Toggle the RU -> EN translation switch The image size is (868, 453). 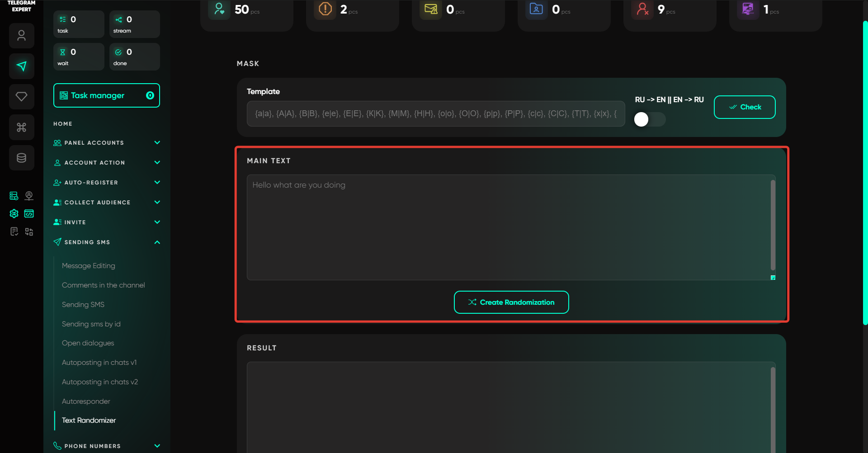[650, 119]
